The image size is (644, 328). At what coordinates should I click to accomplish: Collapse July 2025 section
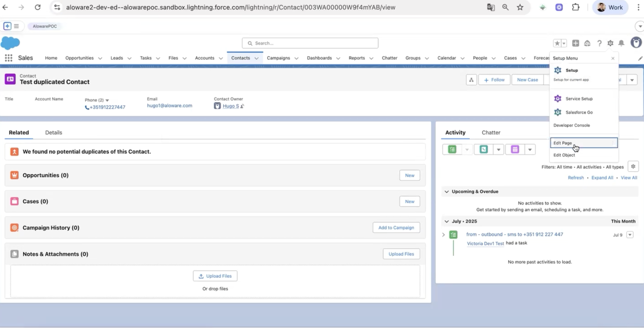point(446,222)
